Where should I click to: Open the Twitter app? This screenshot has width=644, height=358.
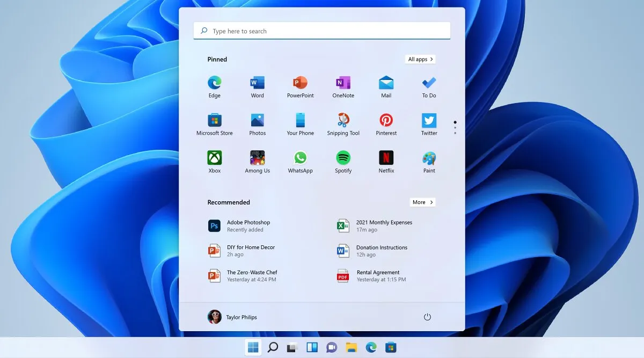(429, 125)
